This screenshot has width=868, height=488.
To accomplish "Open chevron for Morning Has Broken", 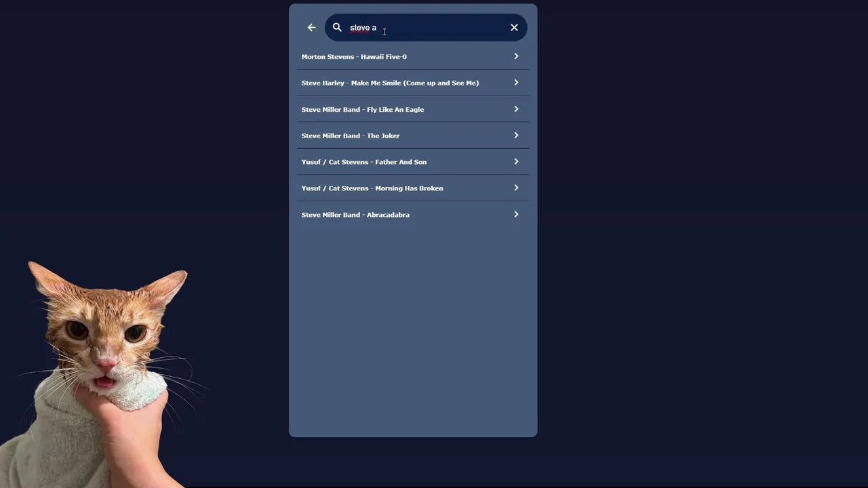I will (x=516, y=188).
